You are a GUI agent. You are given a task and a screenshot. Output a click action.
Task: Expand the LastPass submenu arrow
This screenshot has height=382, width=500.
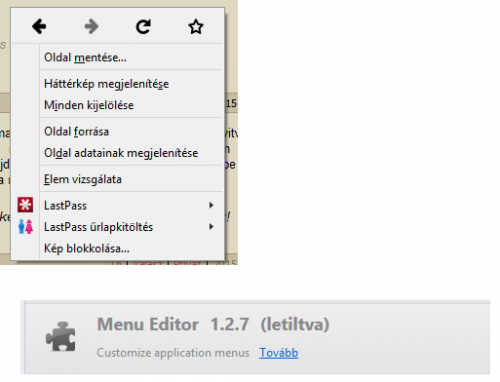tap(211, 205)
